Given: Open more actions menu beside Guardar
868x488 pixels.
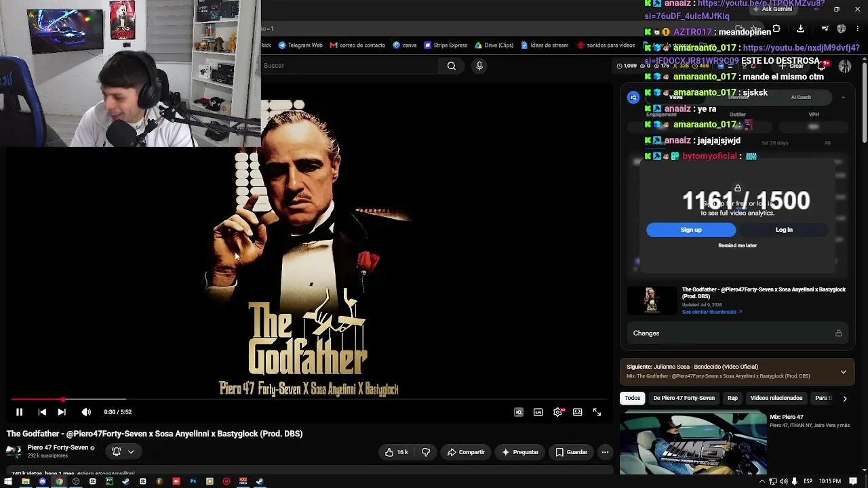Looking at the screenshot, I should pos(605,452).
